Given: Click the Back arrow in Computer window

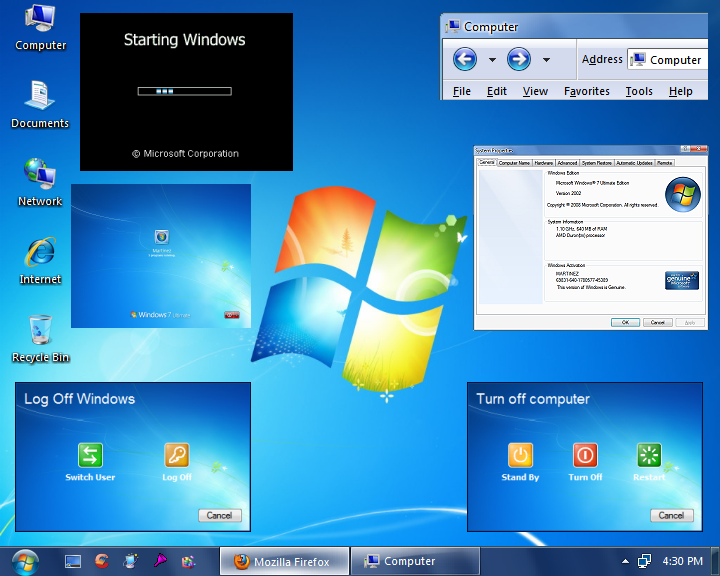Looking at the screenshot, I should point(464,59).
